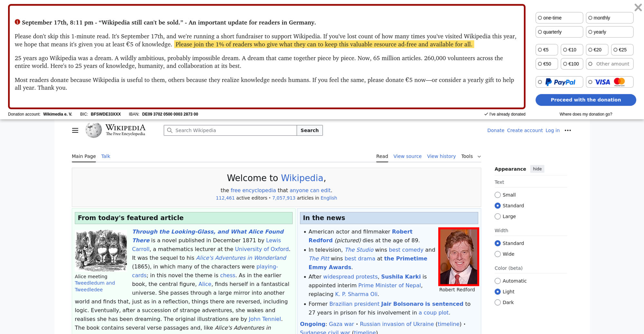Image resolution: width=644 pixels, height=334 pixels.
Task: Expand the Tools dropdown menu
Action: [471, 156]
